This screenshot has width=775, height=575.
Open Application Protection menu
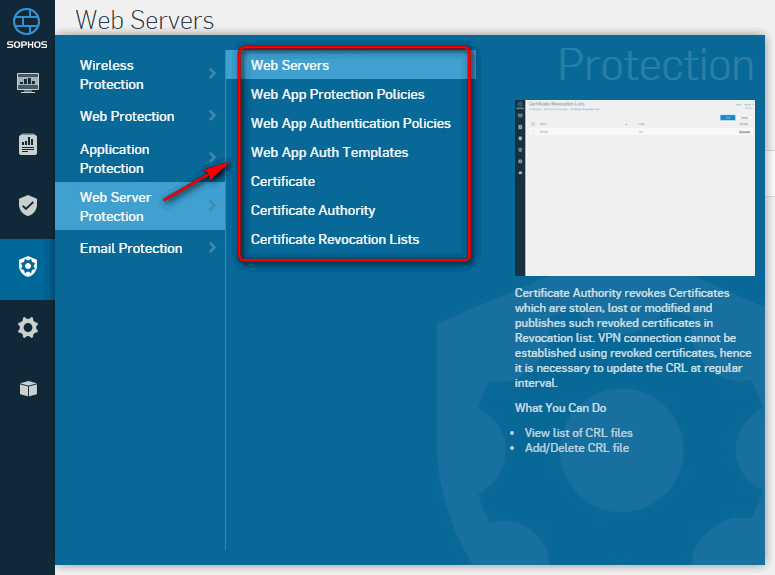pyautogui.click(x=140, y=159)
